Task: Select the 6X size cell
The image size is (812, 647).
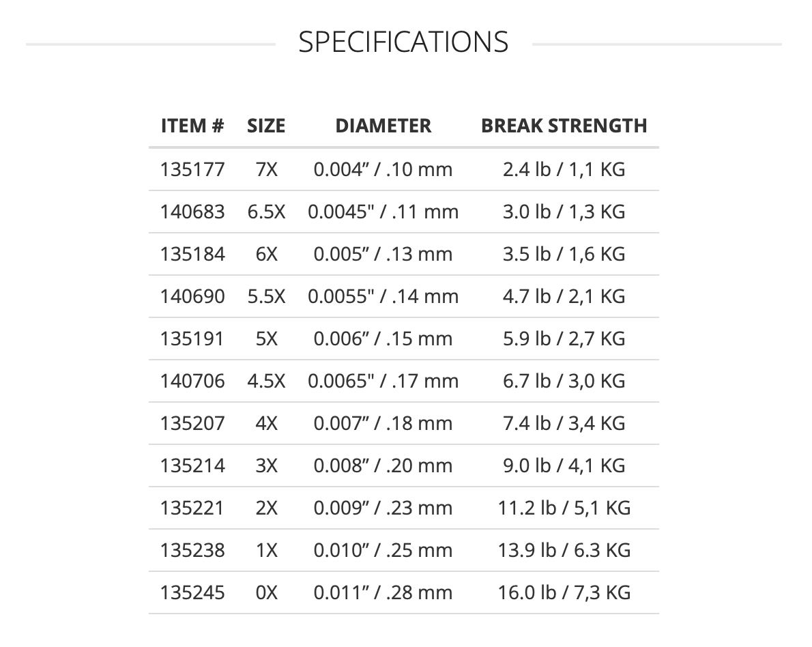Action: (267, 255)
